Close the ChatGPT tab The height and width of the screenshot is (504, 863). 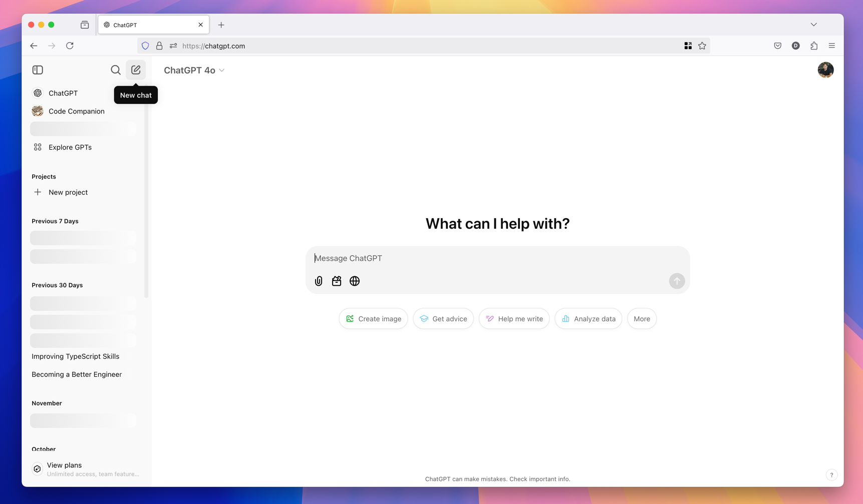pos(200,25)
